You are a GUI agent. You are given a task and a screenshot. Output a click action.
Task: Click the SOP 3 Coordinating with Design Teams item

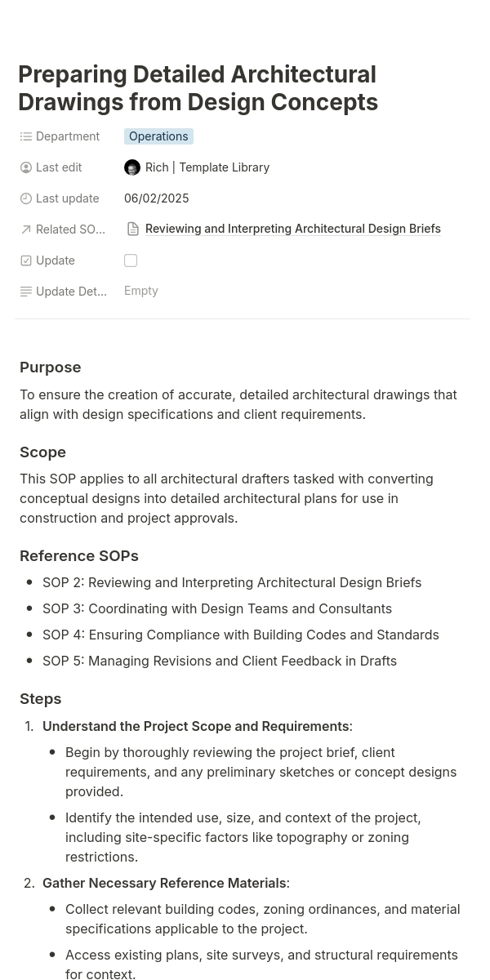coord(217,608)
